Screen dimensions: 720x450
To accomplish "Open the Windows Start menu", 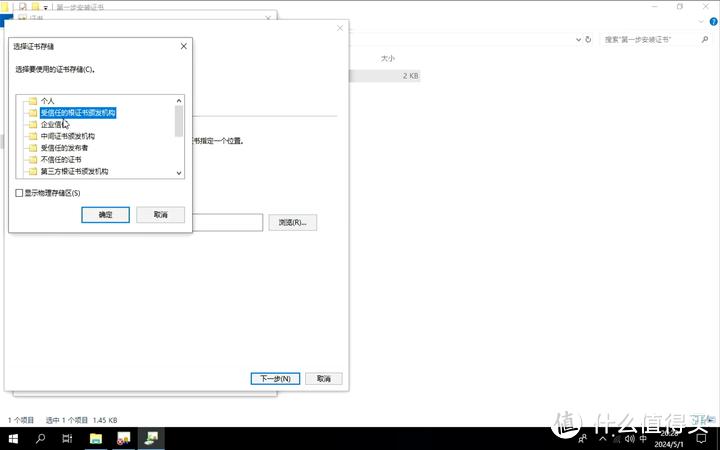I will tap(13, 438).
